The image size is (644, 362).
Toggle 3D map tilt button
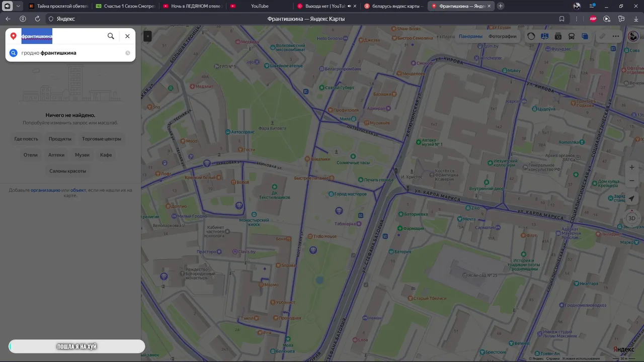pos(632,218)
